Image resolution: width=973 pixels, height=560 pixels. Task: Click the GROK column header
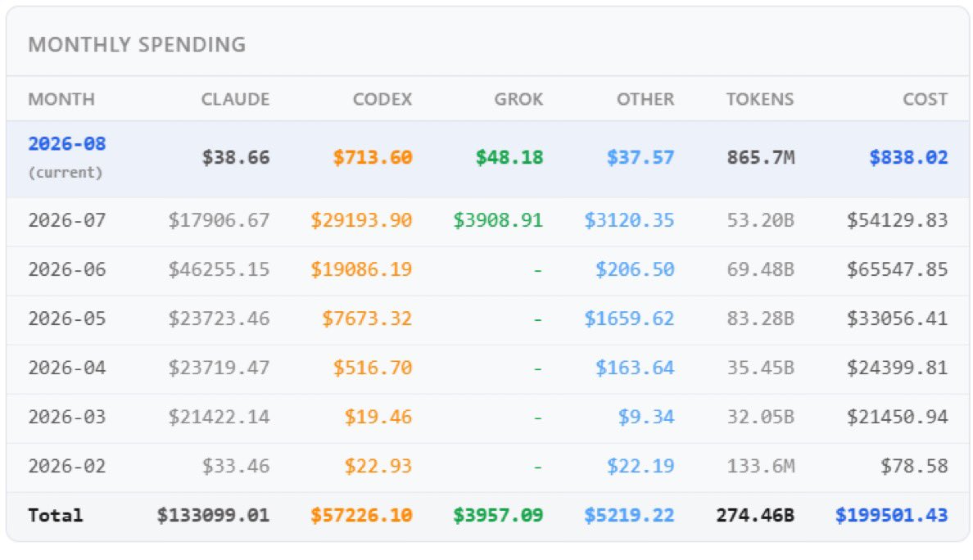(518, 99)
